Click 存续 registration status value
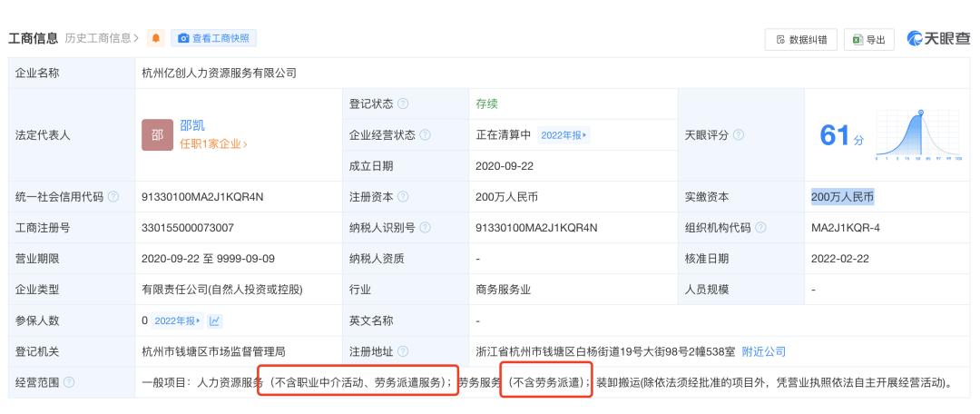 click(486, 103)
